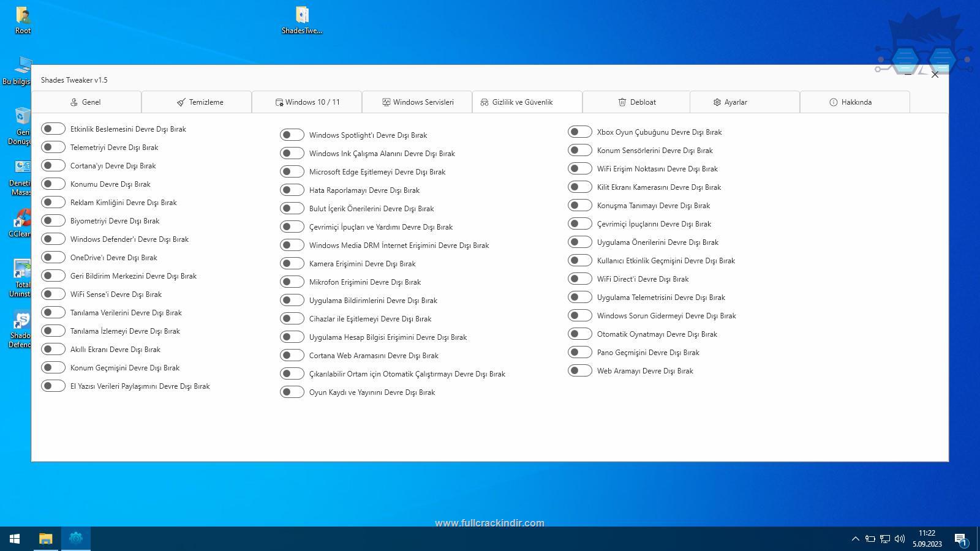This screenshot has width=980, height=551.
Task: Enable Windows Spotlight'ı Devre Dışı Bırak
Action: (292, 135)
